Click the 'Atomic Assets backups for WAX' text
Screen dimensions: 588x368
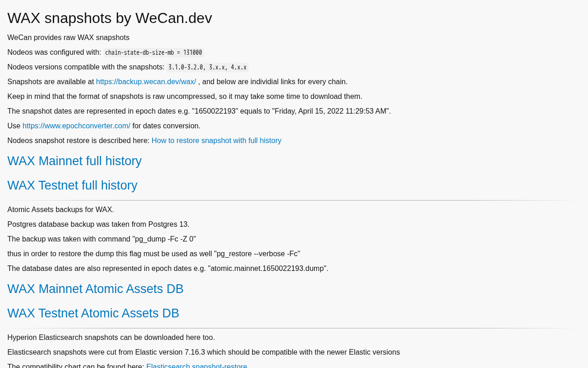point(61,210)
